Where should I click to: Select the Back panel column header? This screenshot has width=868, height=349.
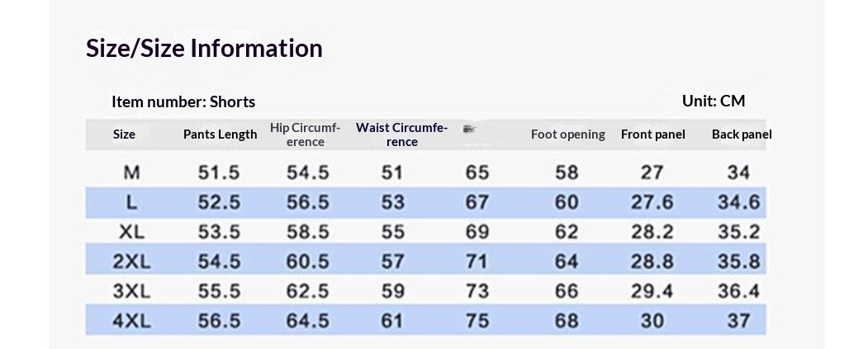point(742,134)
